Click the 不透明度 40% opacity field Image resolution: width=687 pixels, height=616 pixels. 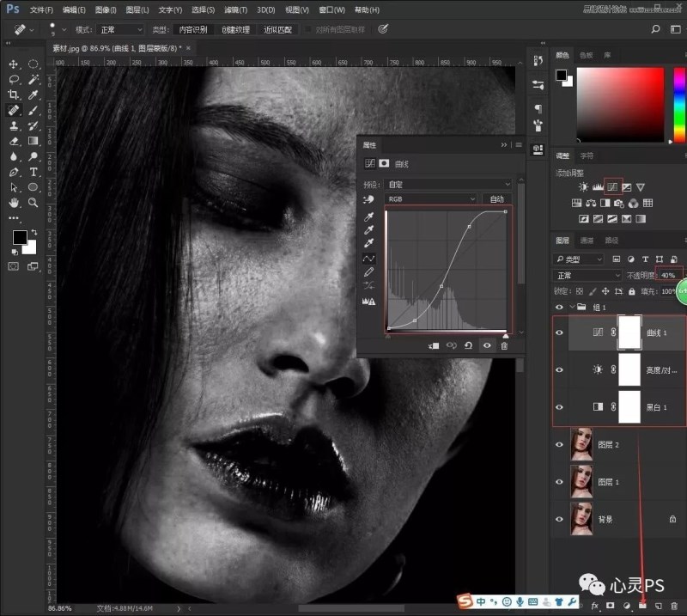[x=669, y=275]
